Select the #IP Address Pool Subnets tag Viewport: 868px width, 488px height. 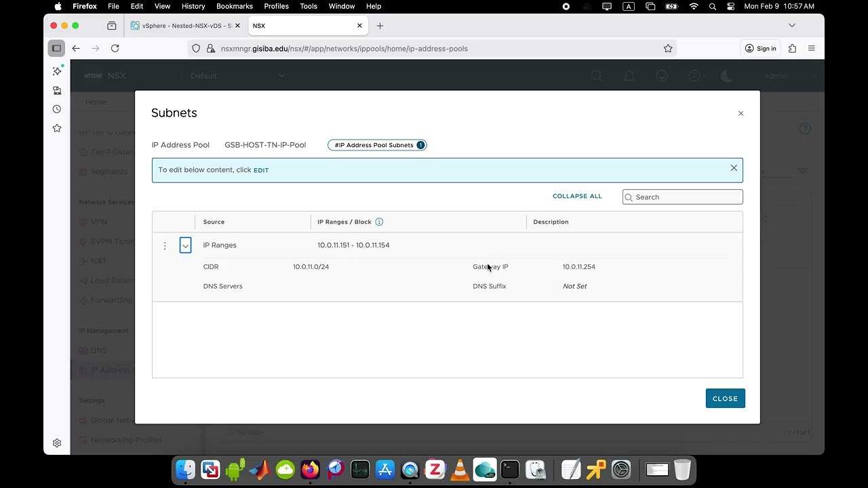377,145
